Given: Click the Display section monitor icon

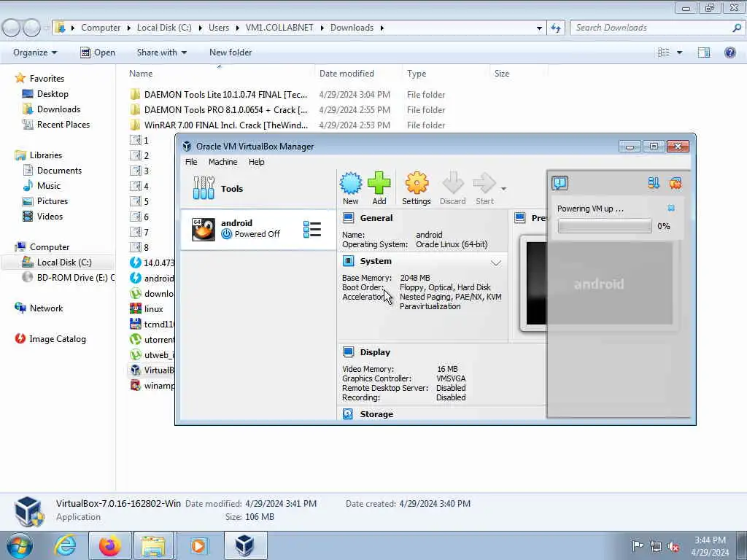Looking at the screenshot, I should coord(348,352).
